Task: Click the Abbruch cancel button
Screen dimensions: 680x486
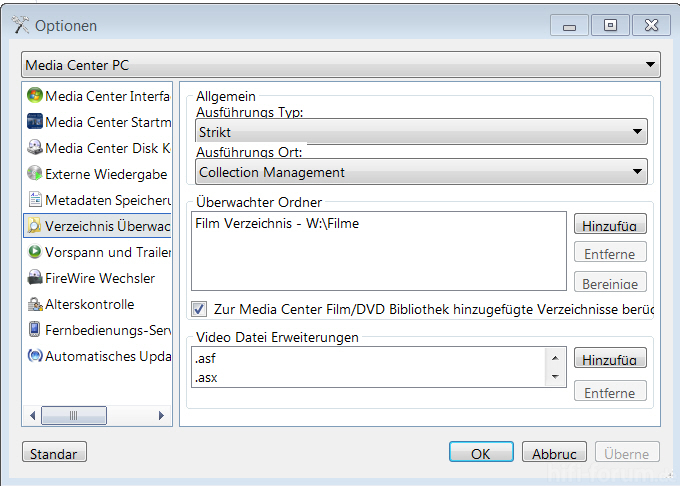Action: (x=553, y=453)
